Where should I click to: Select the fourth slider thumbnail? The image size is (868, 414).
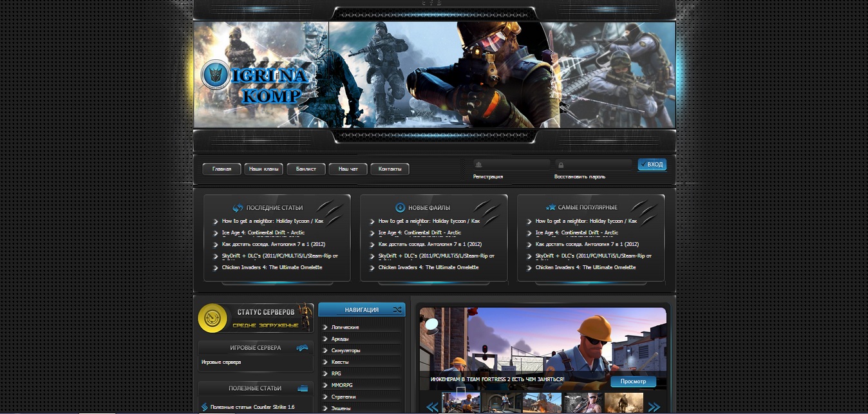[583, 403]
